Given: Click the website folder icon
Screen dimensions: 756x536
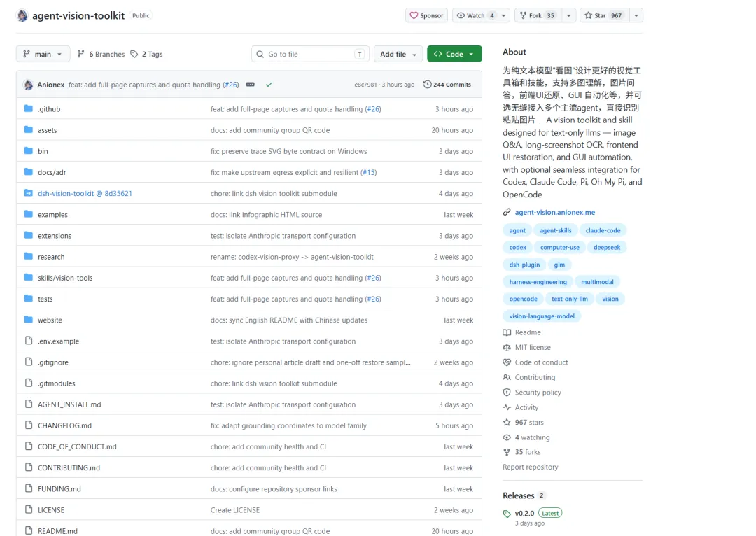Looking at the screenshot, I should [x=29, y=320].
